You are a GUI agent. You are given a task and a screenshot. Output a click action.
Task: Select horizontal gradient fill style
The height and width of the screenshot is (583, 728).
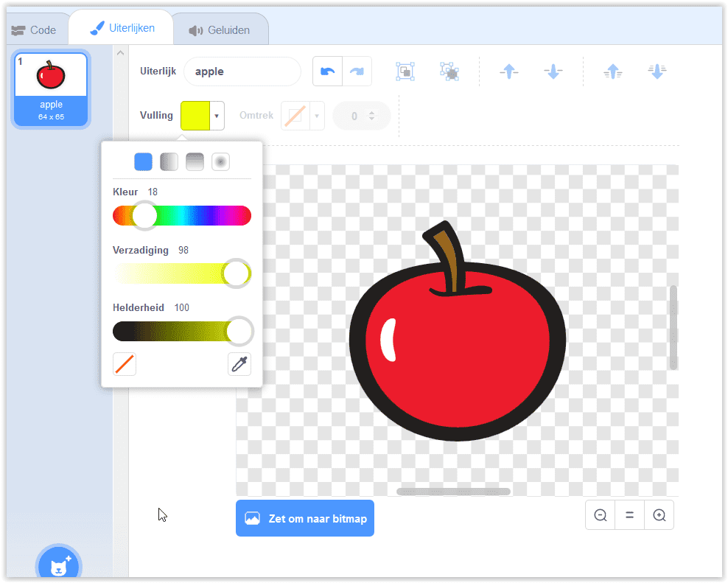pyautogui.click(x=169, y=161)
